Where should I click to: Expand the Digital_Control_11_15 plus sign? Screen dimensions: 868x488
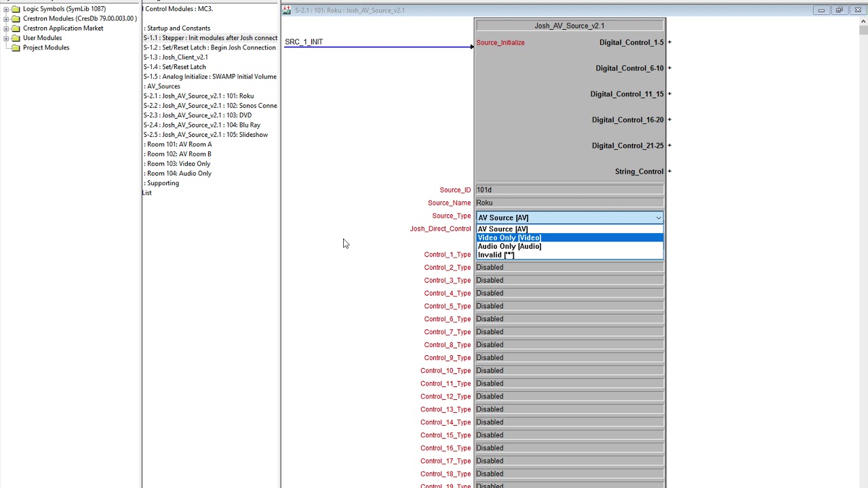point(669,94)
